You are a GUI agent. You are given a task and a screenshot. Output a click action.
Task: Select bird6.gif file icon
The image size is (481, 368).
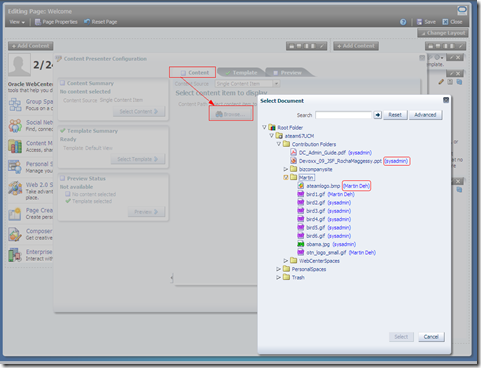point(301,236)
